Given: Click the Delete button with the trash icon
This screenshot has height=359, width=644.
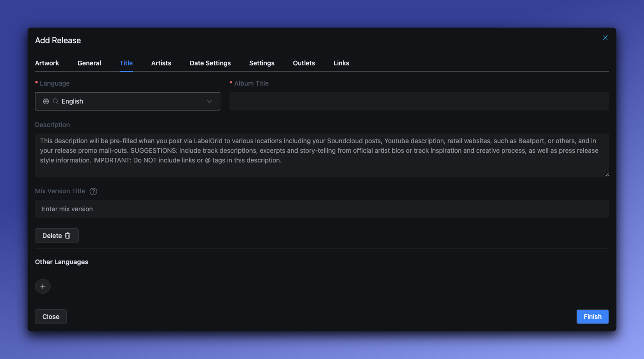Looking at the screenshot, I should (57, 236).
